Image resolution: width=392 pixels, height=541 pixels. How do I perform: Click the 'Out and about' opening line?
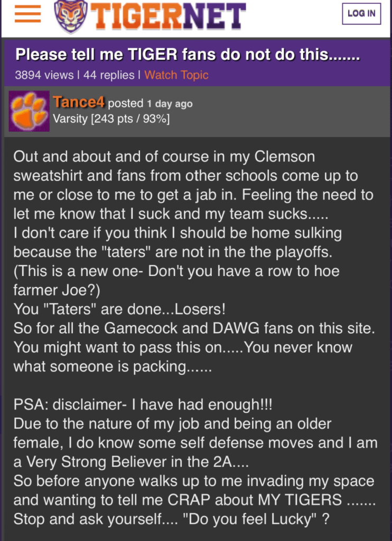pos(164,157)
